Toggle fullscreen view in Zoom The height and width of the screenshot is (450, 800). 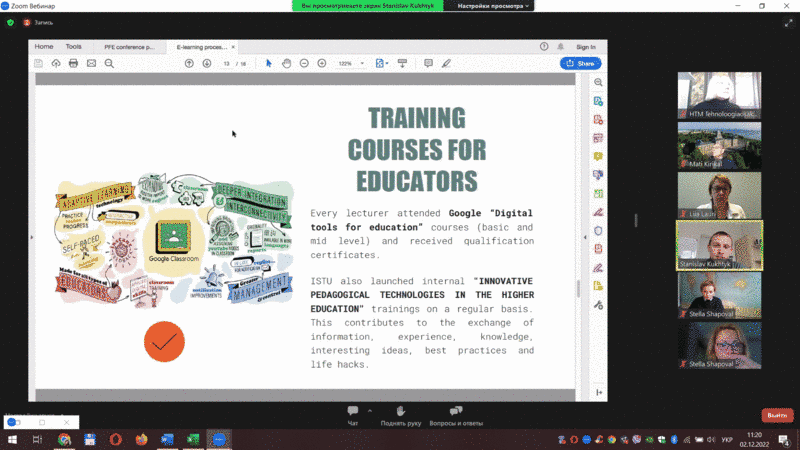(788, 23)
